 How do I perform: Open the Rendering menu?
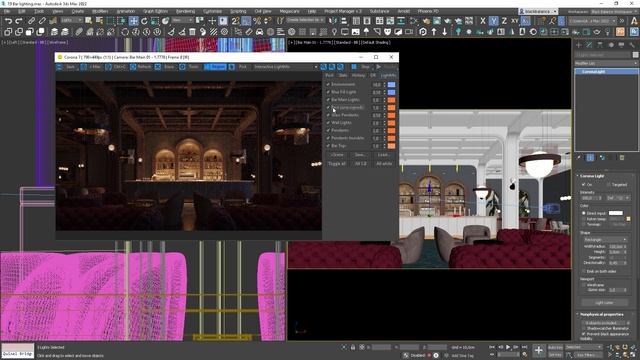pyautogui.click(x=185, y=11)
